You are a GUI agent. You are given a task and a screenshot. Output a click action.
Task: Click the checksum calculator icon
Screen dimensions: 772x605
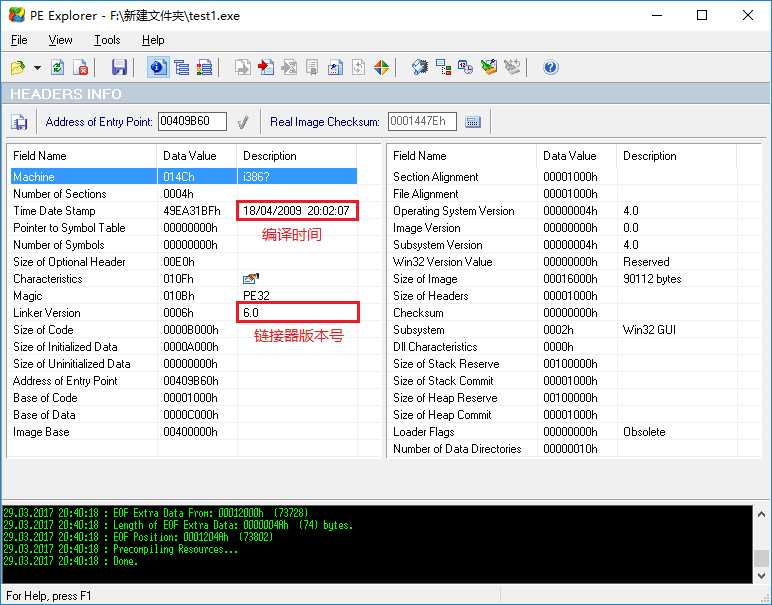[x=473, y=122]
